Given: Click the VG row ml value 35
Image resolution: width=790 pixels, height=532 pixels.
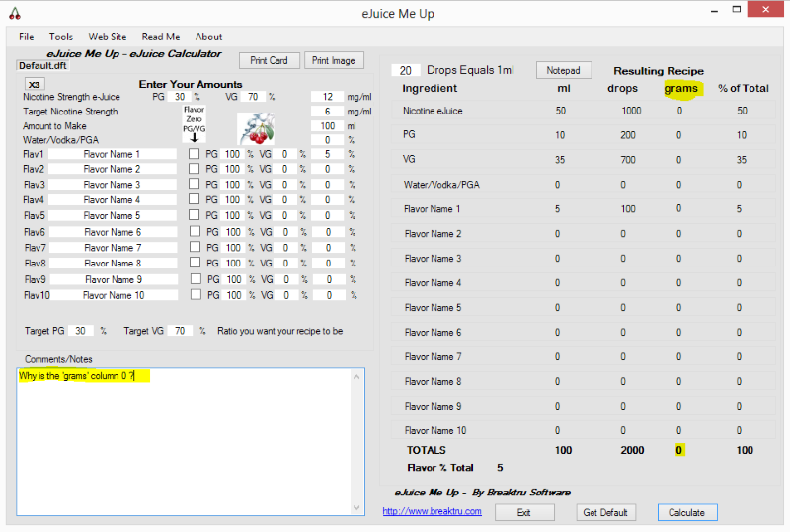Looking at the screenshot, I should (560, 160).
